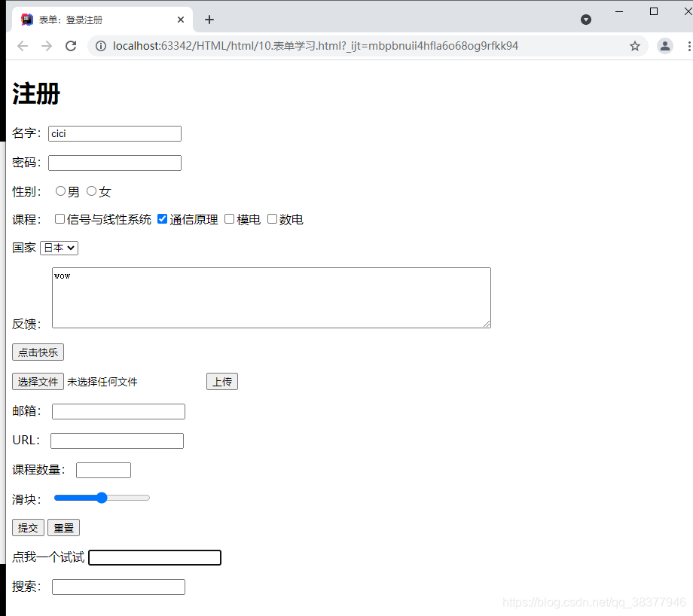Click the browser forward arrow
Screen dimensions: 693x616
coord(47,45)
